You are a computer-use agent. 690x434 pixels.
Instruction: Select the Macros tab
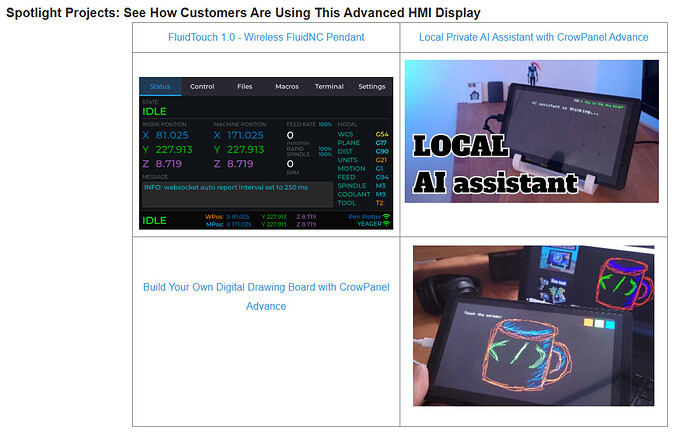(287, 87)
